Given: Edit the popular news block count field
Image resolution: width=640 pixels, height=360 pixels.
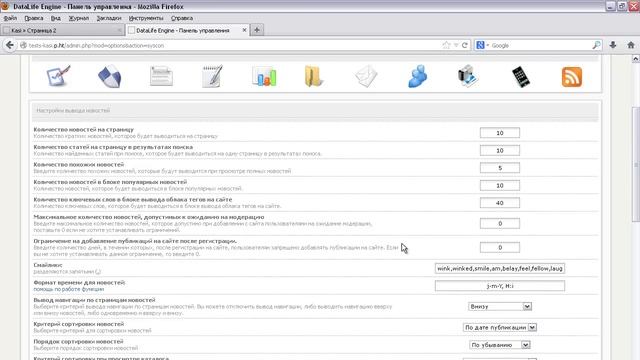Looking at the screenshot, I should tap(500, 186).
